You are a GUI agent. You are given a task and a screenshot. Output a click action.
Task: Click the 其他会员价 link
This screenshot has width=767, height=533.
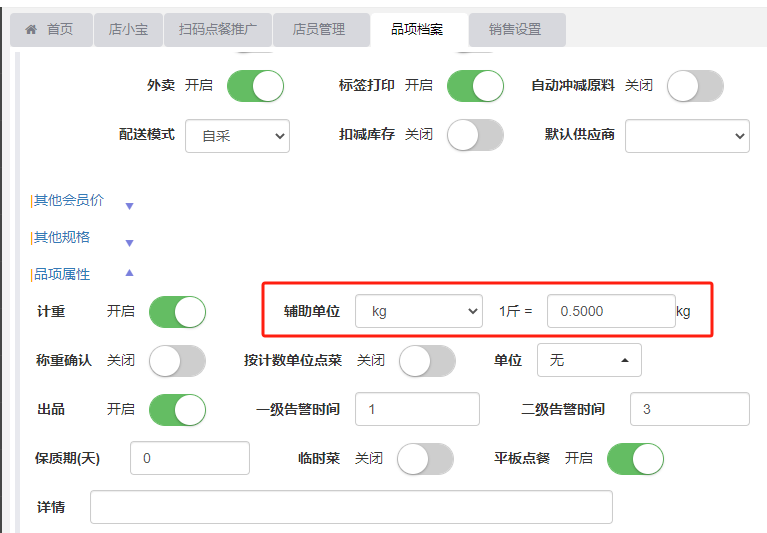point(68,200)
